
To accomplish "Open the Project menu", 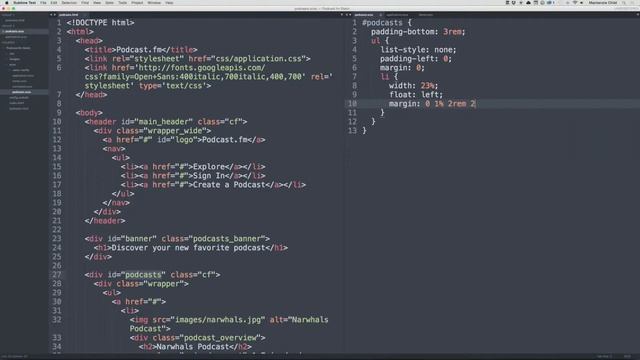I will 137,2.
